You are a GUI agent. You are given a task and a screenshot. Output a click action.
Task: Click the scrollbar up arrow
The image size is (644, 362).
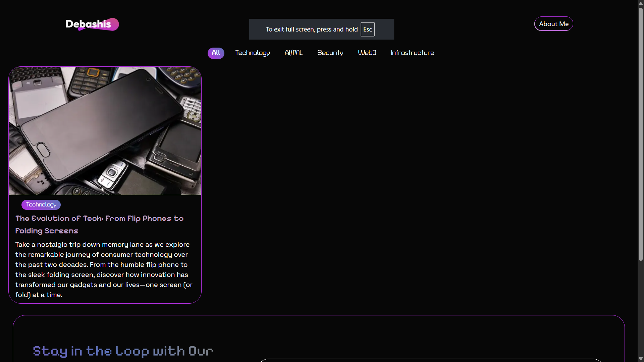[x=641, y=3]
